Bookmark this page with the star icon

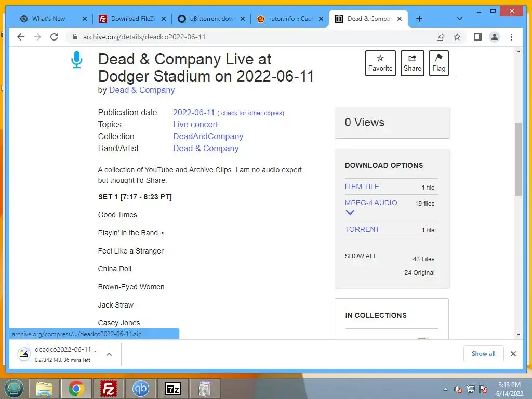click(457, 37)
